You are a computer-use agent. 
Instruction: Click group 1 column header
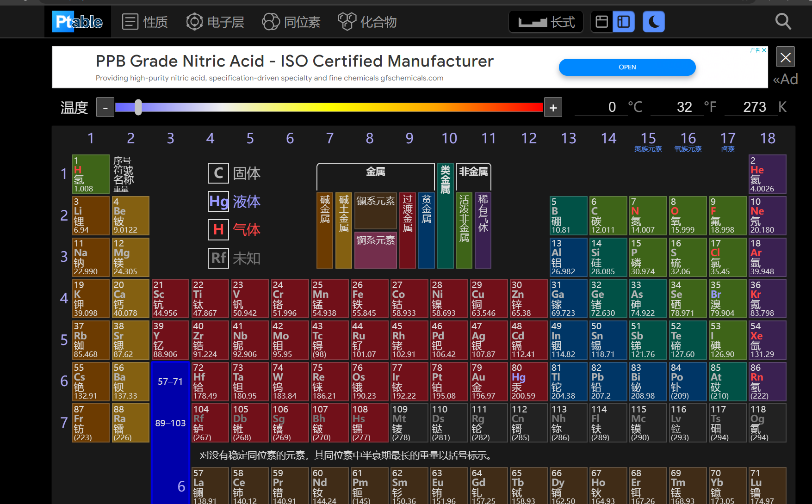click(91, 138)
